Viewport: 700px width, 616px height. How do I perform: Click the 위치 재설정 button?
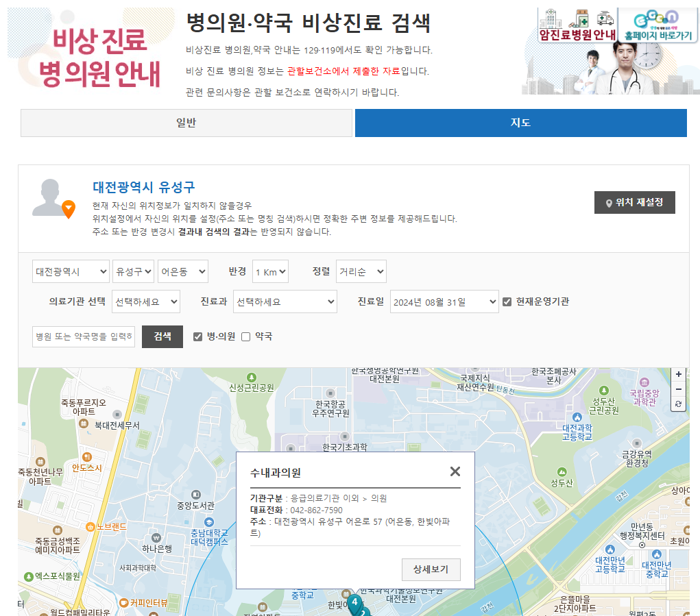point(634,203)
